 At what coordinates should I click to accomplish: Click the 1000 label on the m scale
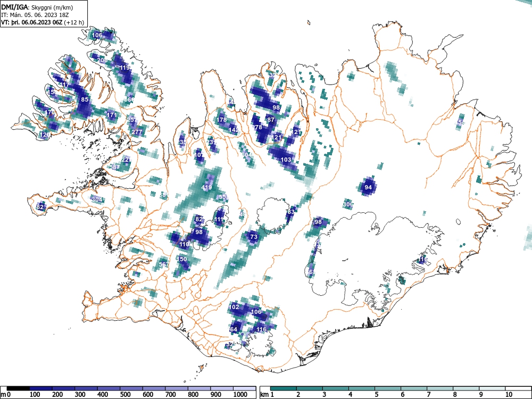tap(240, 395)
